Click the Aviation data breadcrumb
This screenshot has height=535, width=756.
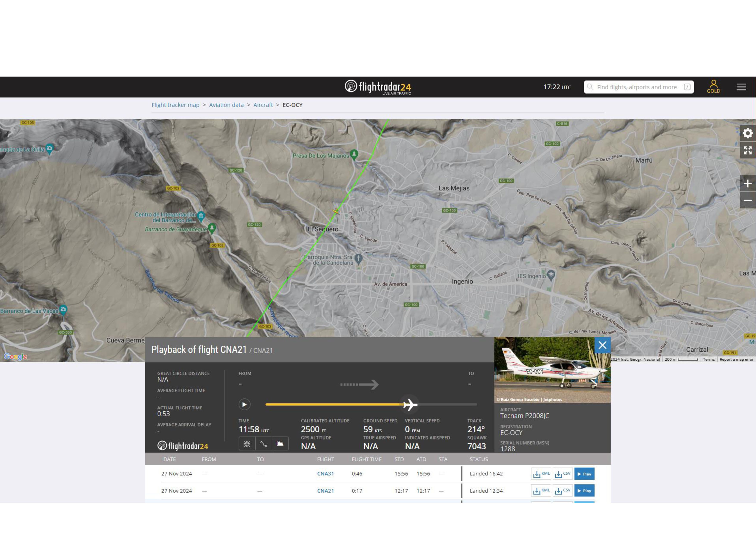[x=226, y=105]
